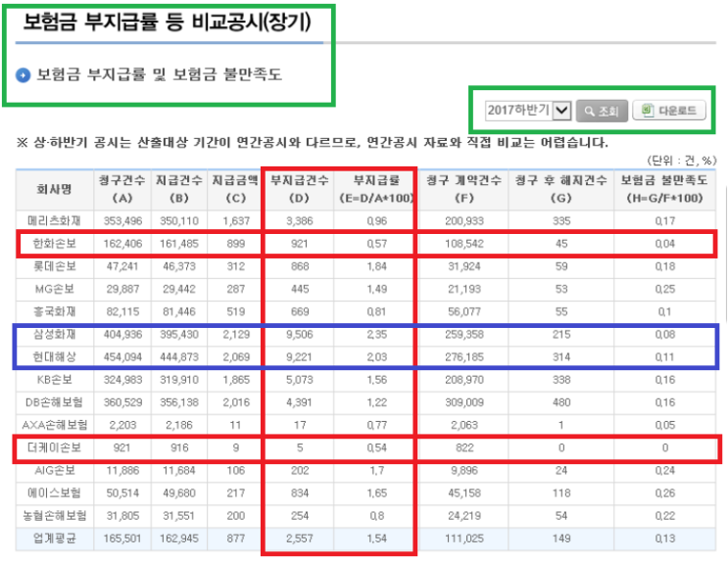
Task: Click 현대해상 claims count 454,094
Action: tap(122, 356)
